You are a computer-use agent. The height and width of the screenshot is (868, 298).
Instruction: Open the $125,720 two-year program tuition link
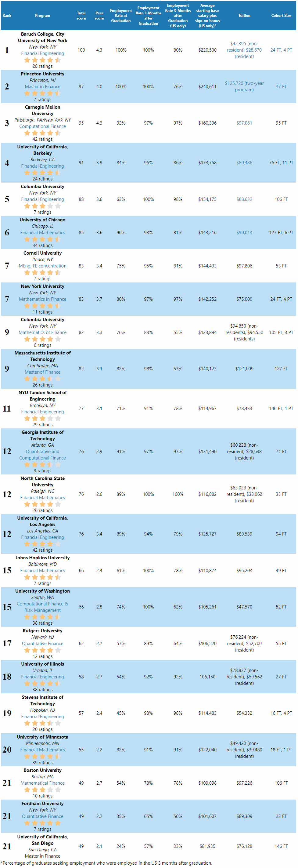(x=244, y=87)
